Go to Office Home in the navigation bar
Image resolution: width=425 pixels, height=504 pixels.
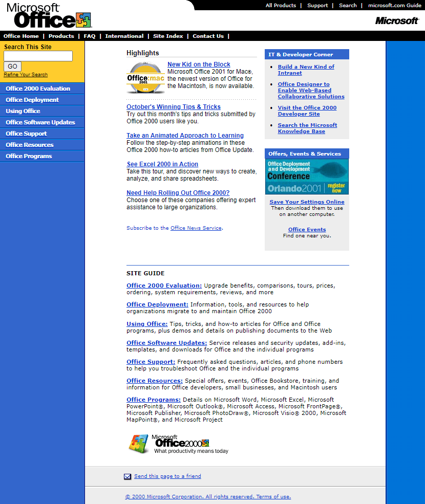[x=21, y=36]
